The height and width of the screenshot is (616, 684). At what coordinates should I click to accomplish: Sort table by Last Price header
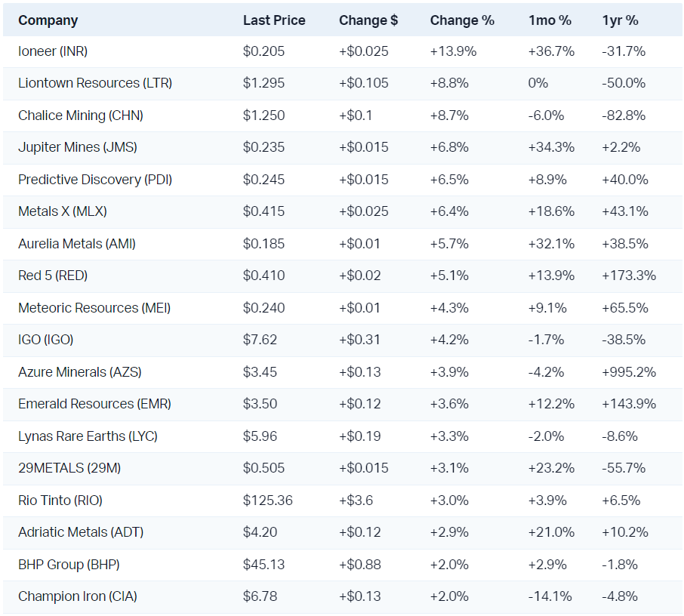click(x=274, y=20)
